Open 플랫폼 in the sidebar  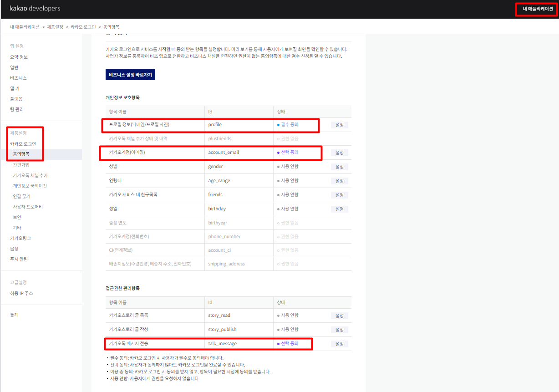click(x=16, y=99)
